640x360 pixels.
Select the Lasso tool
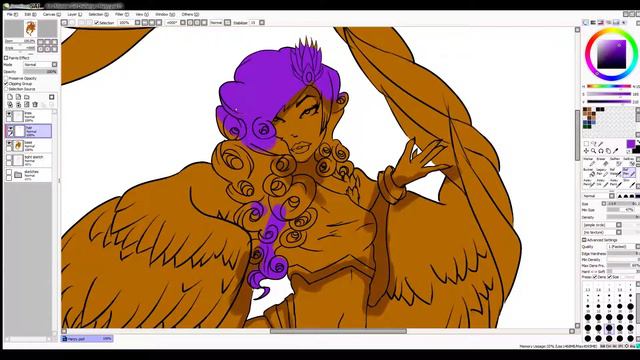click(x=593, y=144)
